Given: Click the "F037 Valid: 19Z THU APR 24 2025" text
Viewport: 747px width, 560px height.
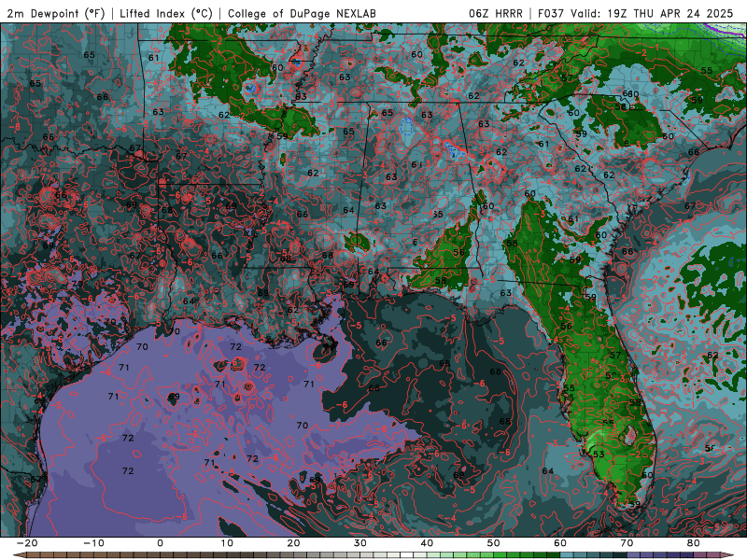Looking at the screenshot, I should click(x=636, y=13).
